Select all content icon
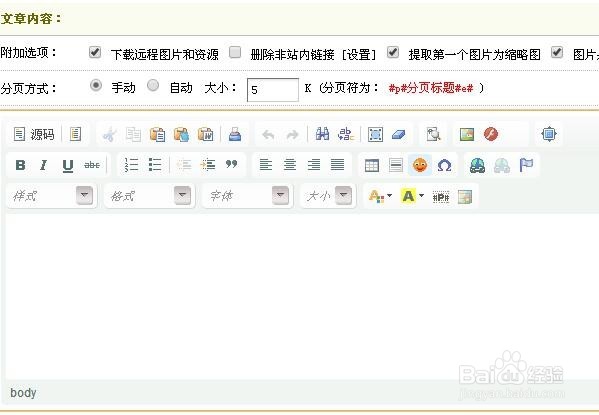Image resolution: width=599 pixels, height=415 pixels. (375, 135)
